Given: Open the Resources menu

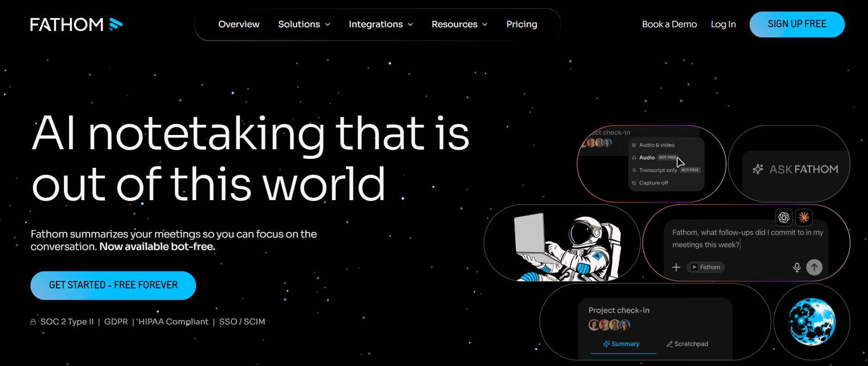Looking at the screenshot, I should click(x=459, y=24).
